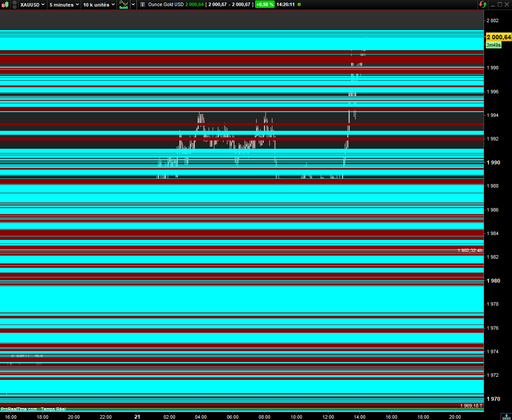This screenshot has width=512, height=420.
Task: Open the XAUUSD instrument dropdown
Action: coord(32,4)
